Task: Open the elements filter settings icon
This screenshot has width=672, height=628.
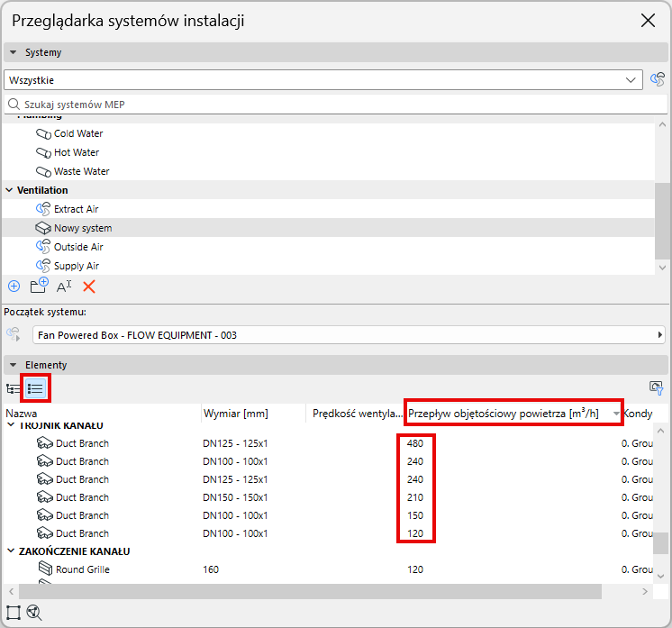Action: (656, 388)
